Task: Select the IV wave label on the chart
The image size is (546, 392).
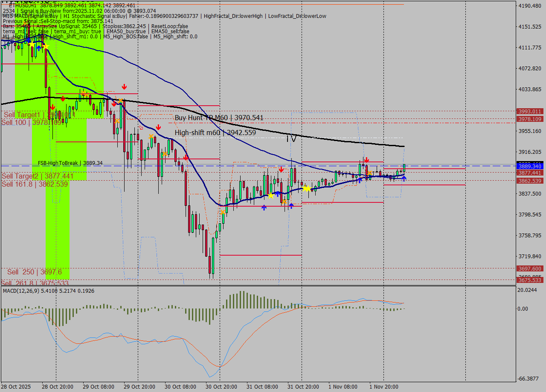Action: point(291,138)
